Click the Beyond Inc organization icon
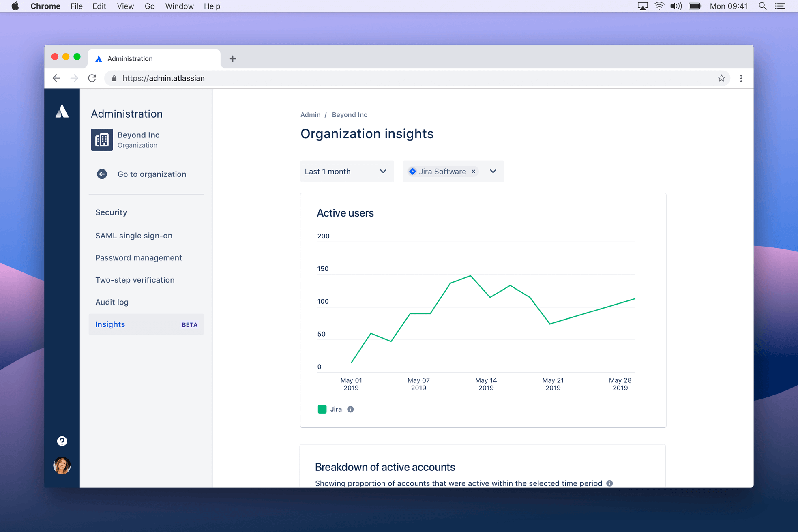The image size is (798, 532). click(101, 139)
